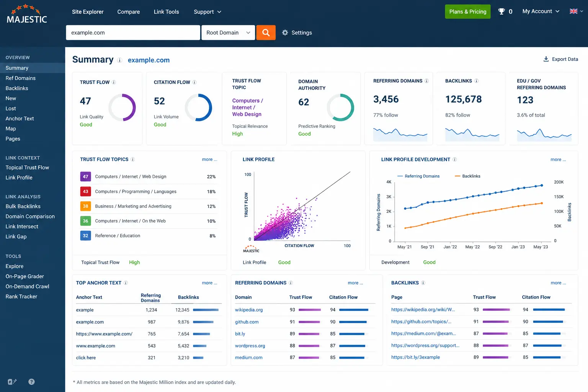Click Citation Flow info icon

pyautogui.click(x=194, y=82)
